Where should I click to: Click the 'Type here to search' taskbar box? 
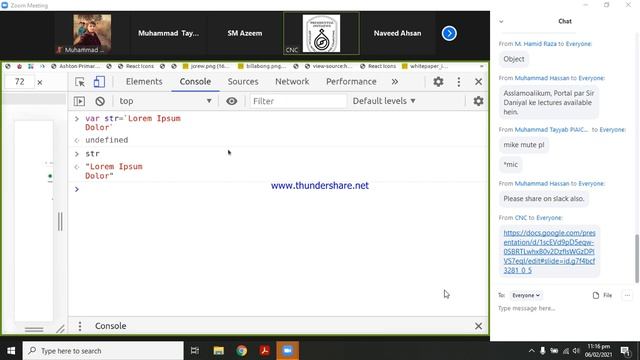click(x=103, y=351)
